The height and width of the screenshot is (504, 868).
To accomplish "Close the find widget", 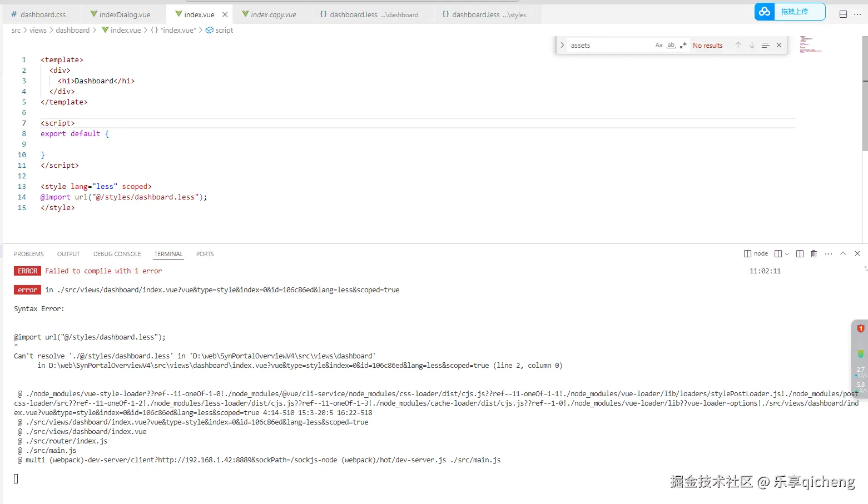I will click(x=779, y=46).
